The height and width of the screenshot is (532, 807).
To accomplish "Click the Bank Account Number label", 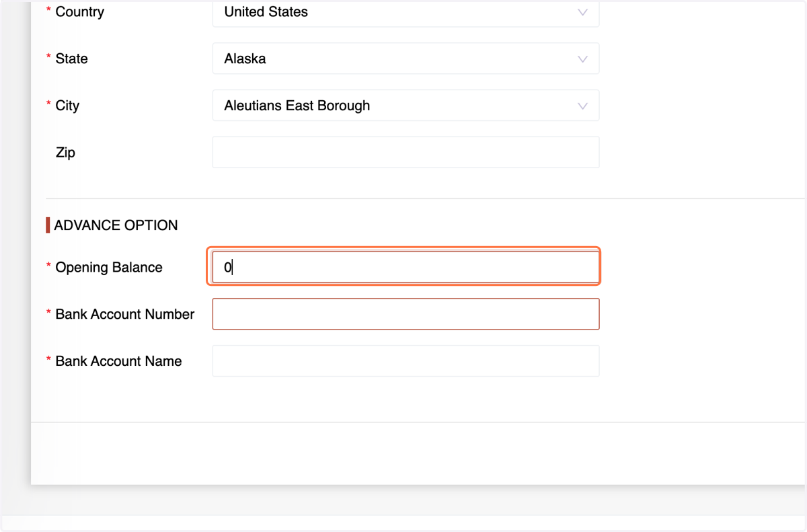I will (x=125, y=314).
